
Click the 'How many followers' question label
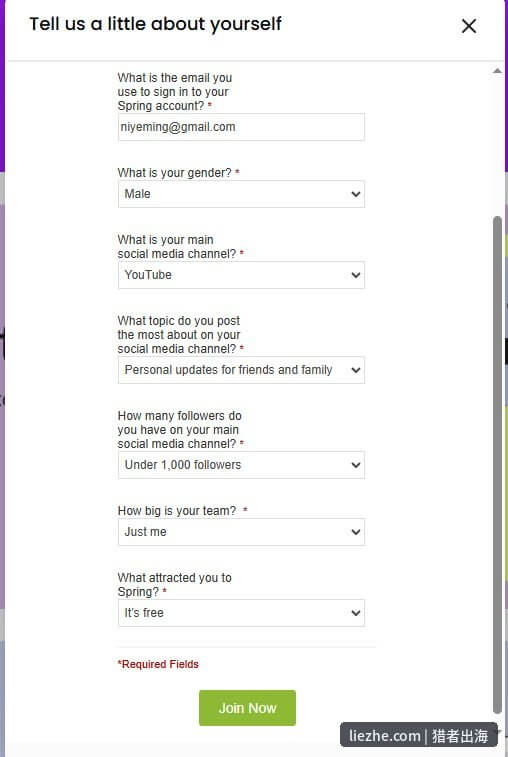click(180, 430)
